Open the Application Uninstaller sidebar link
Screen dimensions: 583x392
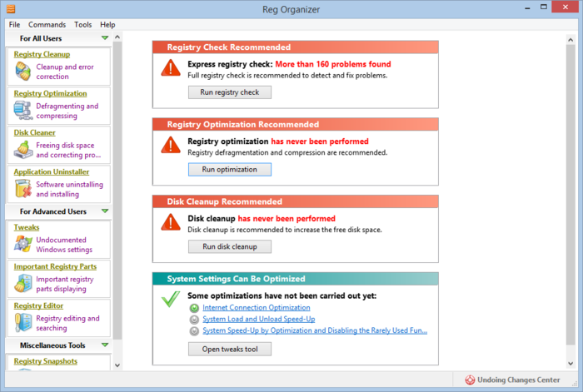(x=52, y=171)
